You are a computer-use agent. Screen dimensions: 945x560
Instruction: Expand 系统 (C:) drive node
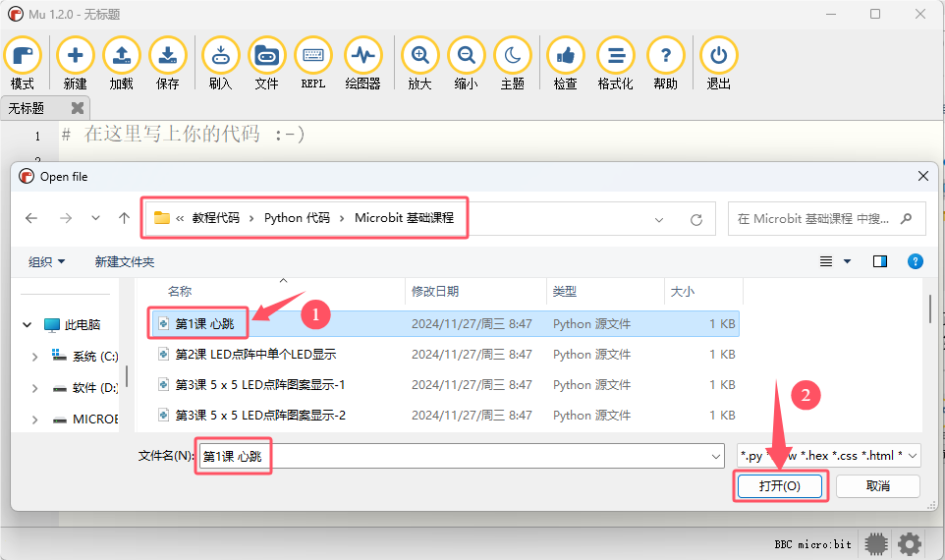click(35, 357)
